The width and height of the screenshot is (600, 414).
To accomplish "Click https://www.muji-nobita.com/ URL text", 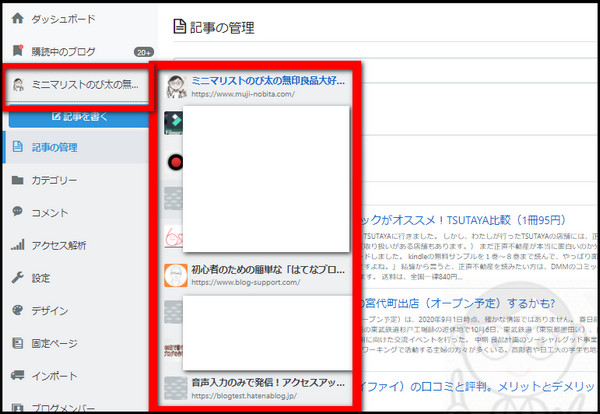I will (243, 94).
